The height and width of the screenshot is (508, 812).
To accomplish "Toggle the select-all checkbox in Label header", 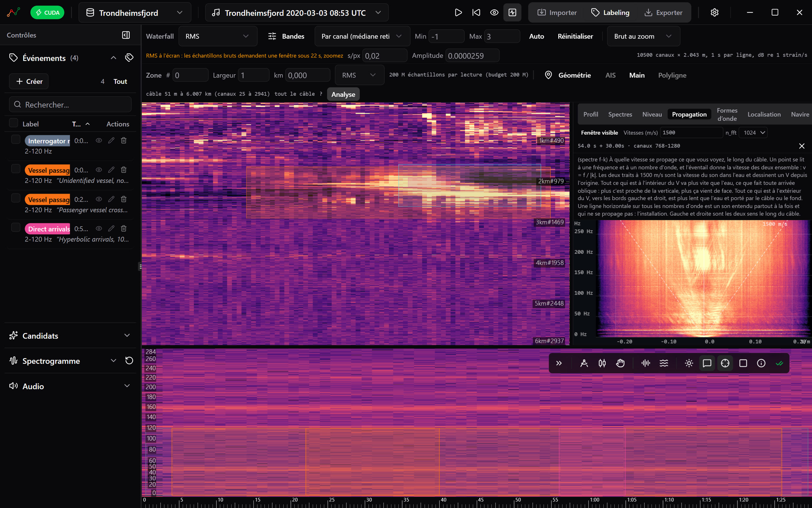I will (13, 123).
